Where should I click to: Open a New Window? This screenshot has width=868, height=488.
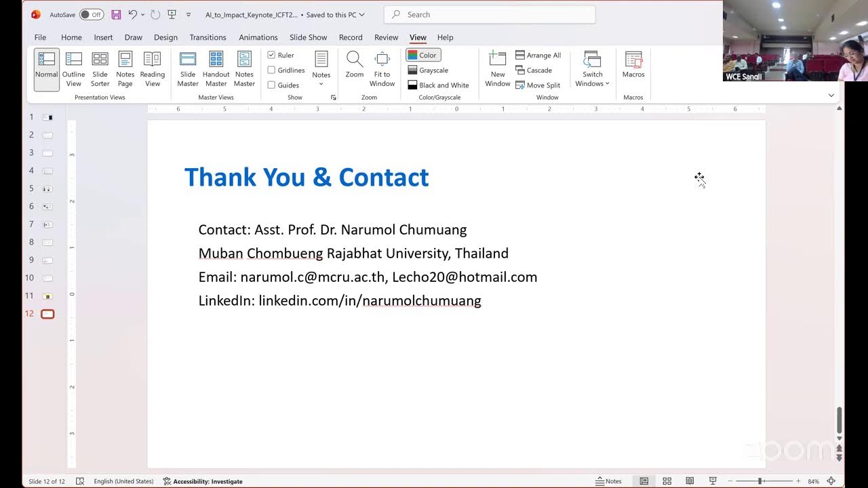pyautogui.click(x=498, y=70)
